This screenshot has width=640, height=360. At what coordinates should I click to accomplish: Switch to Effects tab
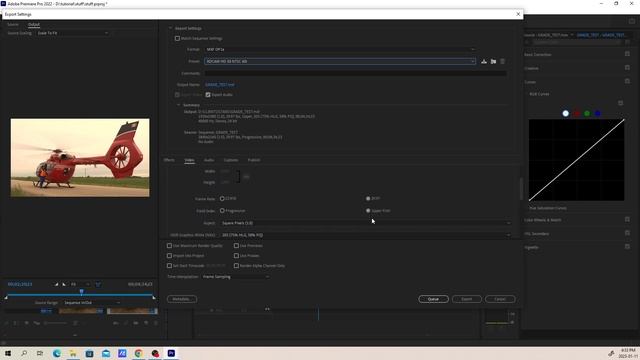(x=169, y=160)
